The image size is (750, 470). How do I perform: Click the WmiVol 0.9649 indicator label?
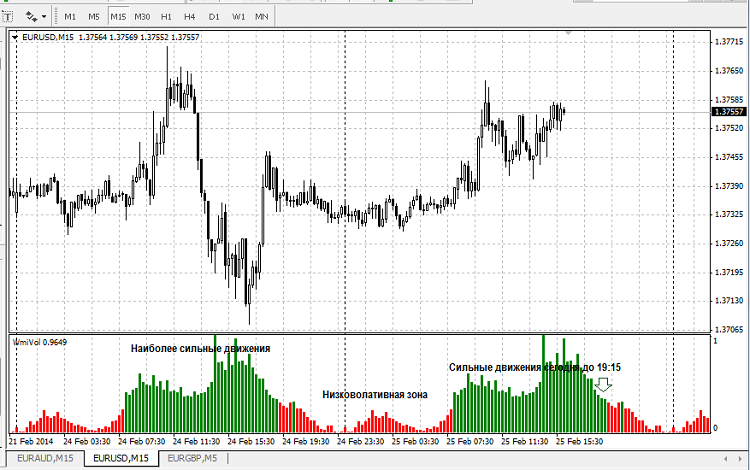pos(33,341)
